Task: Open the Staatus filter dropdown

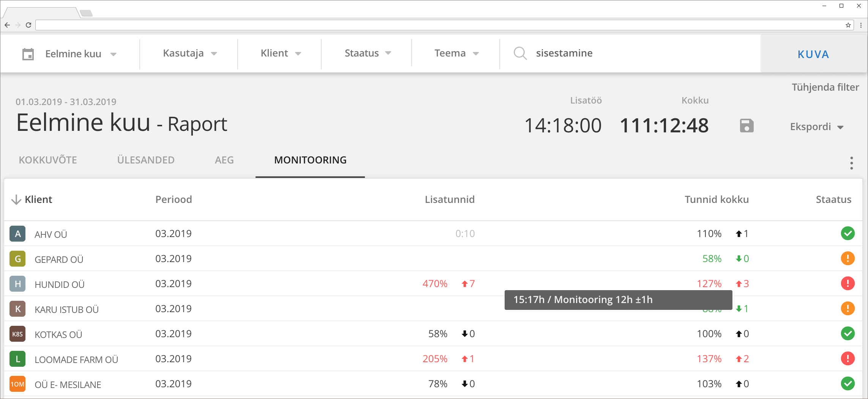Action: click(x=368, y=53)
